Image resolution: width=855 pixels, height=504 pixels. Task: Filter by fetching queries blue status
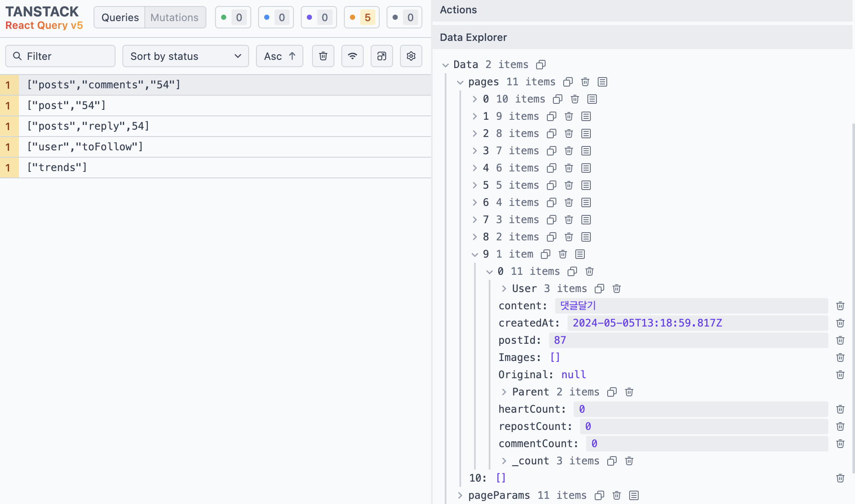pyautogui.click(x=276, y=18)
